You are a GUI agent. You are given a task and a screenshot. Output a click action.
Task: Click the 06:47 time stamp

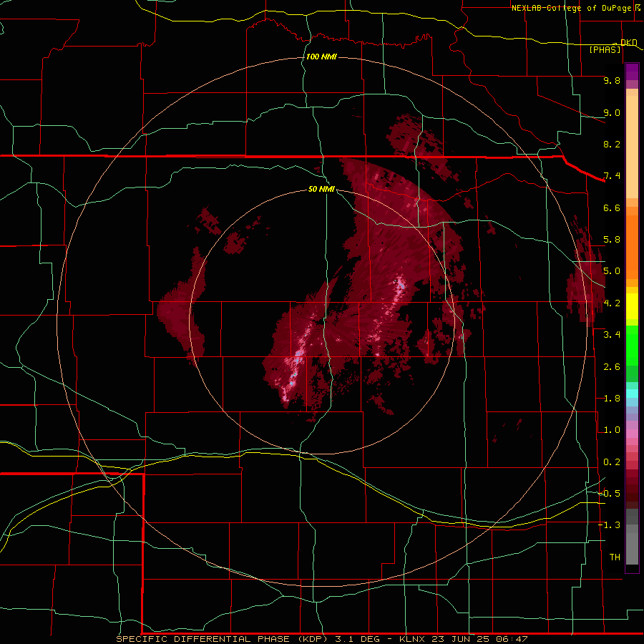(x=512, y=639)
